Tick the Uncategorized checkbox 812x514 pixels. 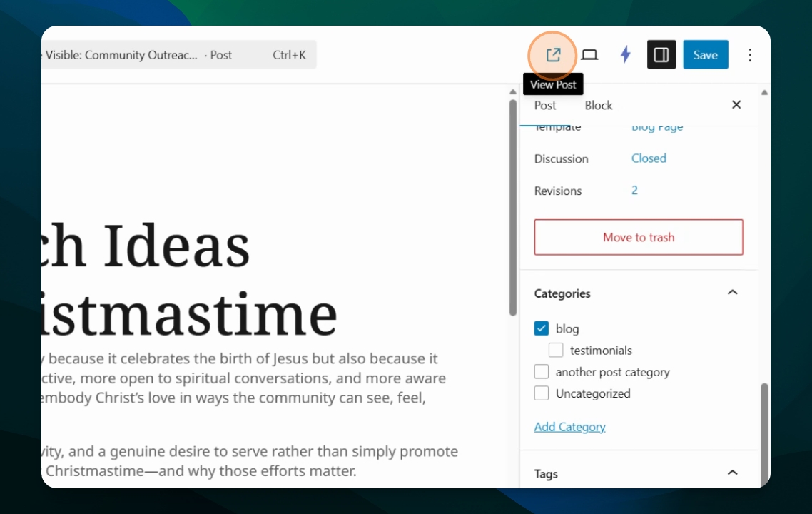(x=541, y=393)
